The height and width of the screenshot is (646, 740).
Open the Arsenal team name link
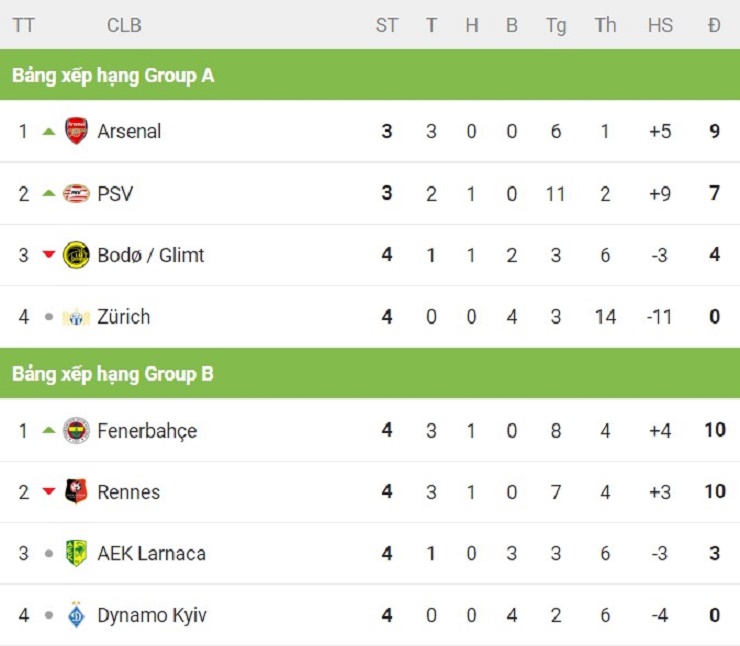pyautogui.click(x=129, y=131)
